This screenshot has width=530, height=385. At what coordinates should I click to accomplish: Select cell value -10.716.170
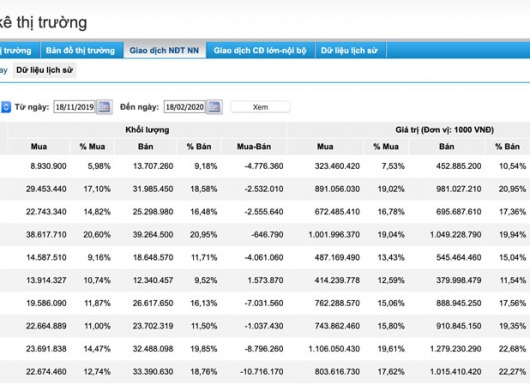point(262,371)
